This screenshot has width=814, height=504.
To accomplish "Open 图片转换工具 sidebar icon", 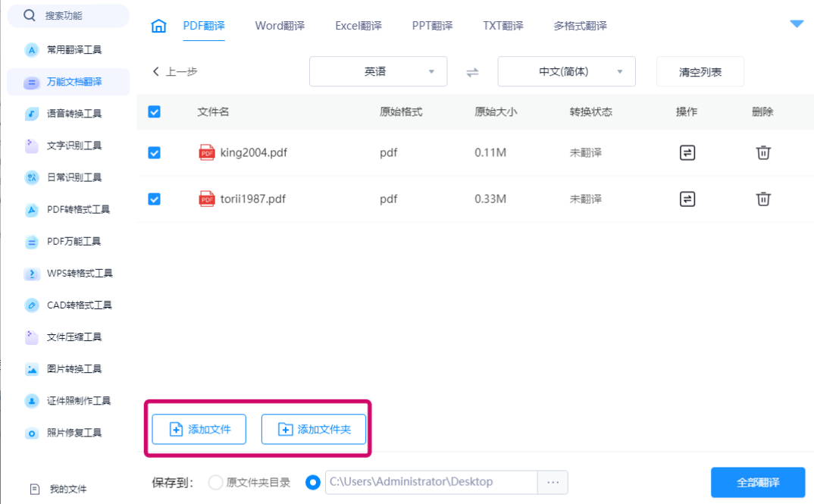I will (x=32, y=369).
